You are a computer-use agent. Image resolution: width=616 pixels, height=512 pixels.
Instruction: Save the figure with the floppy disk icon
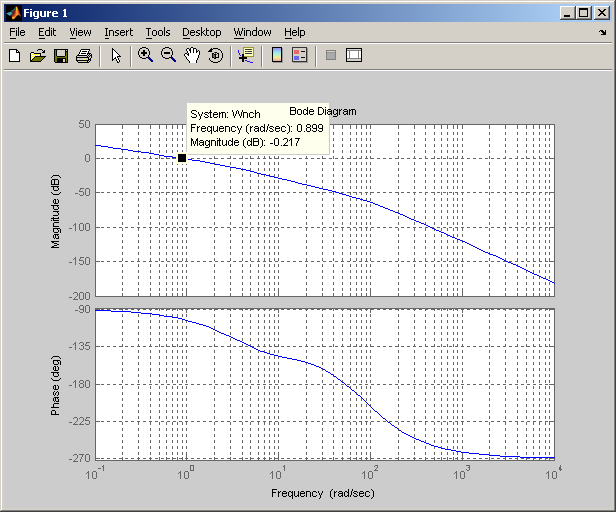pos(60,56)
